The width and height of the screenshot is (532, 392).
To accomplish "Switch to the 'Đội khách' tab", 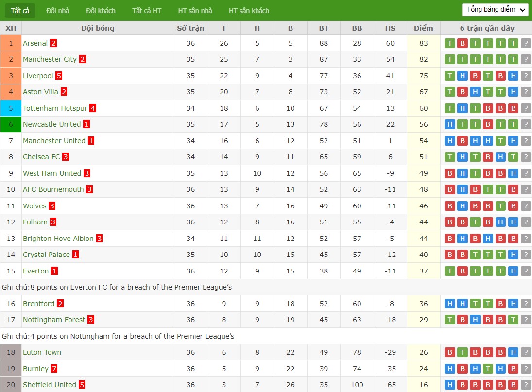I will (x=101, y=11).
